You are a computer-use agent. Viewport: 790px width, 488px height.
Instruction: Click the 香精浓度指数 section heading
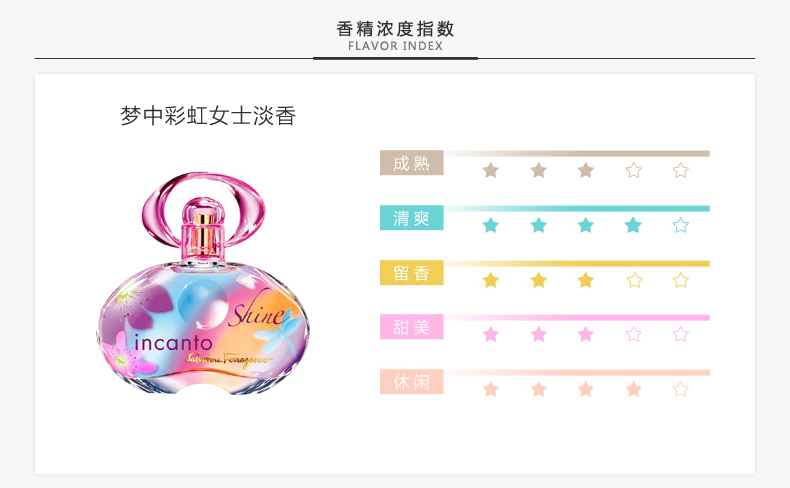pos(396,29)
